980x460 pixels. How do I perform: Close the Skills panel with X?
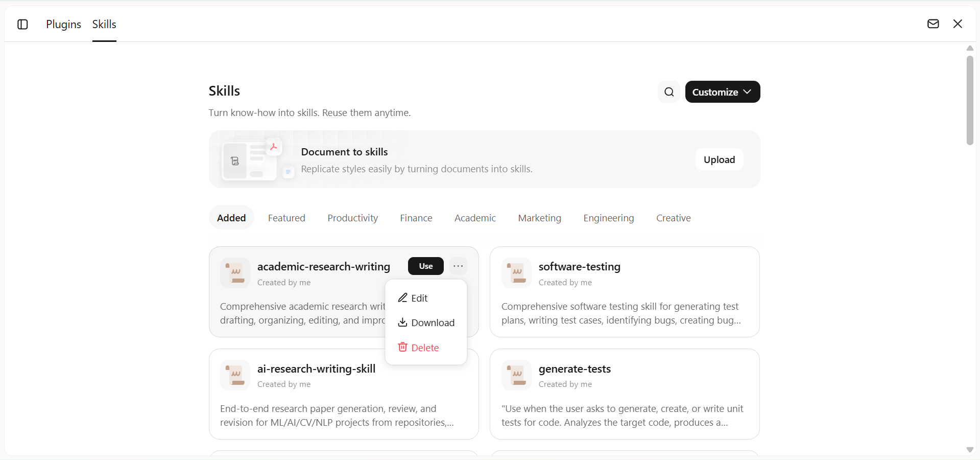[x=958, y=24]
